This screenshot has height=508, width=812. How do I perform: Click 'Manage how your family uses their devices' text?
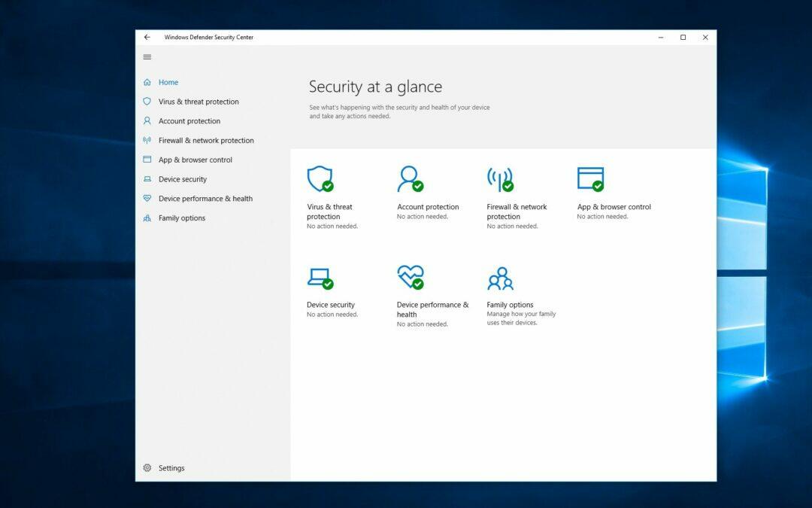pyautogui.click(x=521, y=318)
